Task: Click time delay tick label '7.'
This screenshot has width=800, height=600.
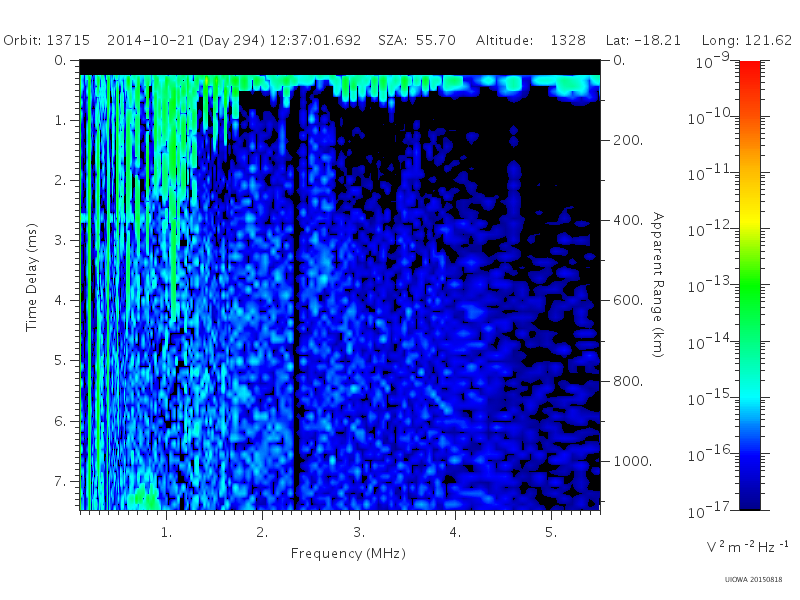Action: [x=60, y=481]
